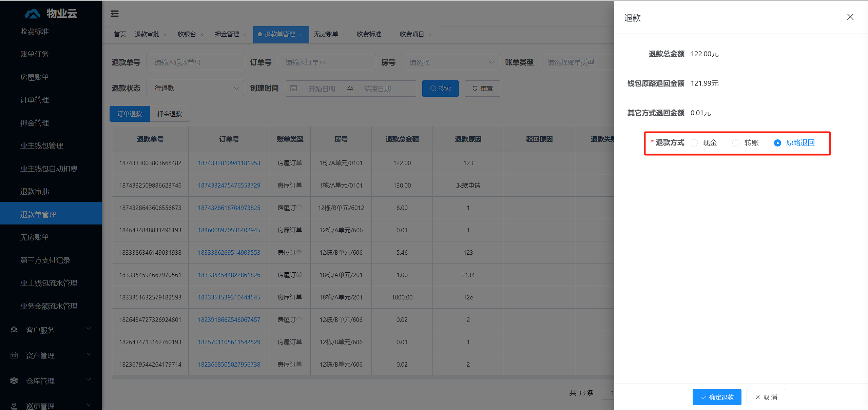Screen dimensions: 868x410
Task: Open the 退款状态 dropdown showing 待退款
Action: tap(196, 88)
